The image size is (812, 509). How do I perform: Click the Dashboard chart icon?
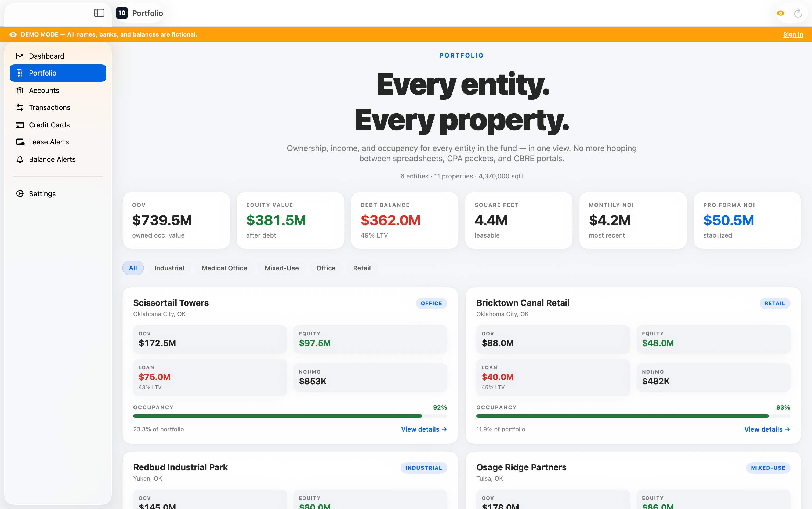pos(20,56)
